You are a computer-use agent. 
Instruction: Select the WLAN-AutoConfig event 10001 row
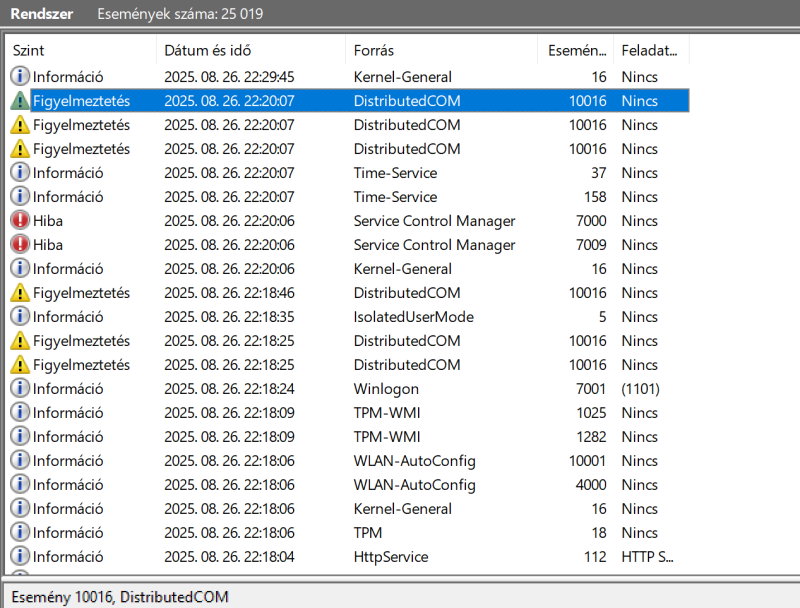349,461
